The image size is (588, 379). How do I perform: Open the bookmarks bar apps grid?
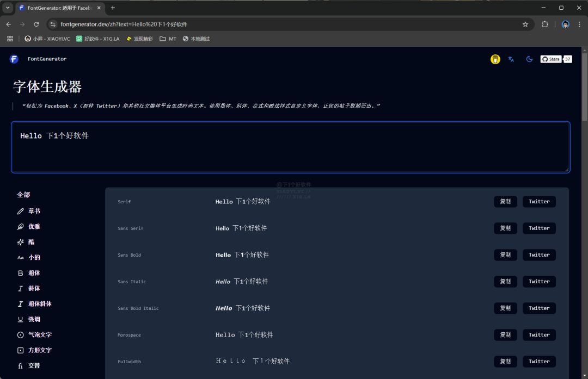tap(10, 39)
